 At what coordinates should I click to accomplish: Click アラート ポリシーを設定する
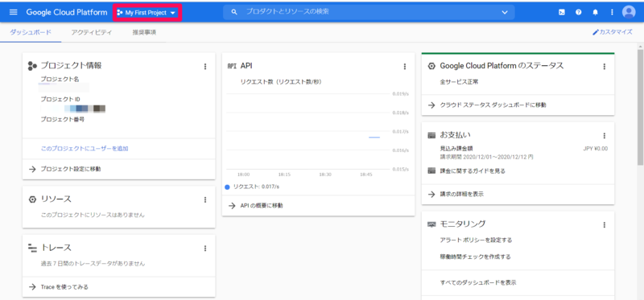pyautogui.click(x=476, y=240)
